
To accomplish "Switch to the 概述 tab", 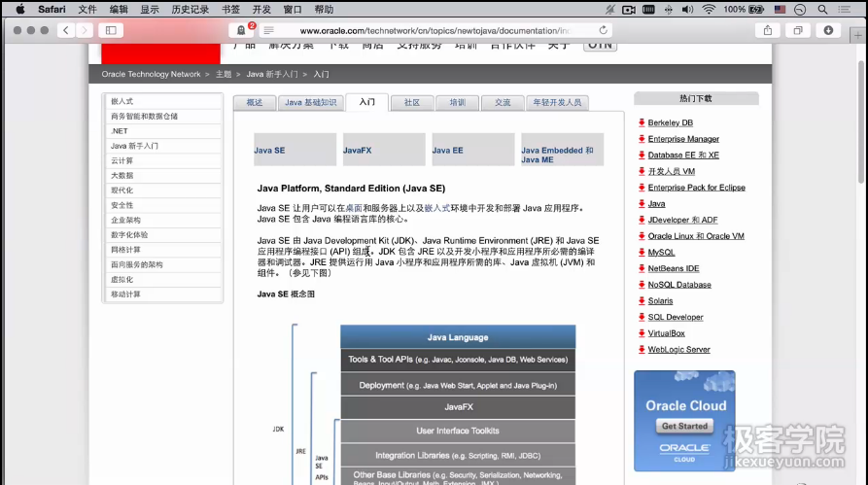I will [x=255, y=102].
